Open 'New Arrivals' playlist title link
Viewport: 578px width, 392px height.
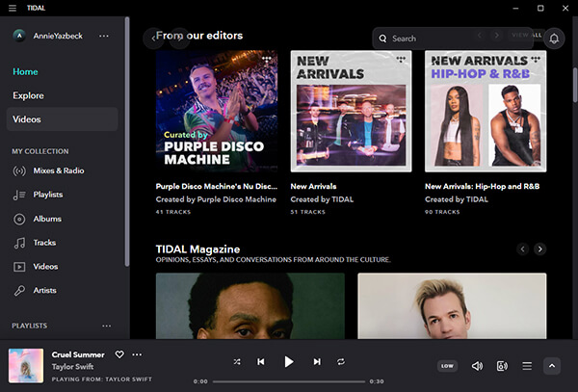point(313,187)
